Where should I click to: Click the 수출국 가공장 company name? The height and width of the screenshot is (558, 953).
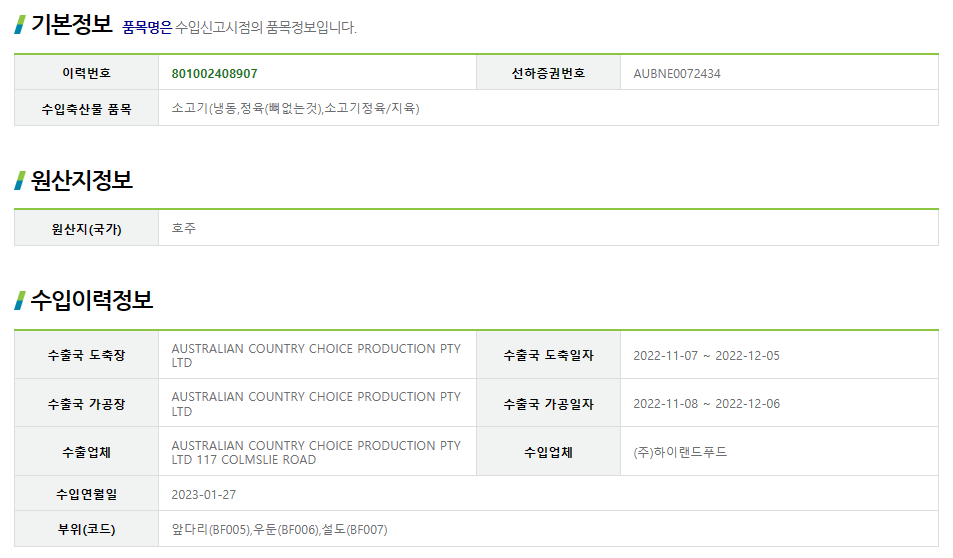coord(316,404)
